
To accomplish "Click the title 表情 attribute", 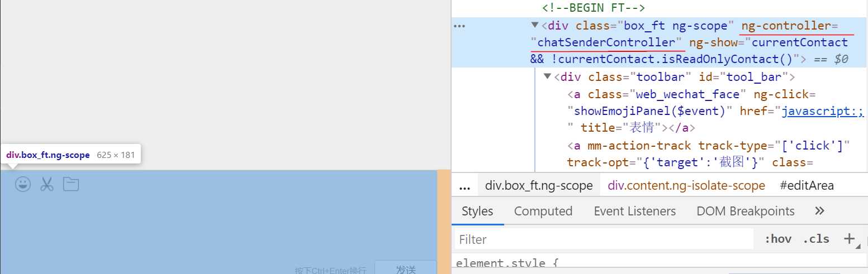I will tap(622, 128).
